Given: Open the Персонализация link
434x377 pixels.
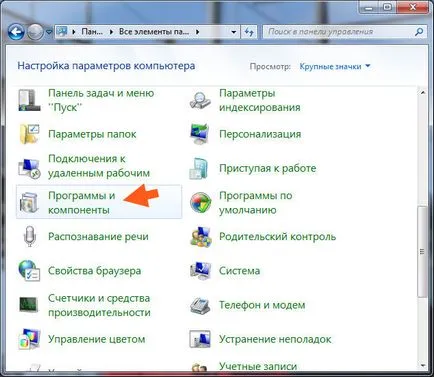Looking at the screenshot, I should coord(260,134).
